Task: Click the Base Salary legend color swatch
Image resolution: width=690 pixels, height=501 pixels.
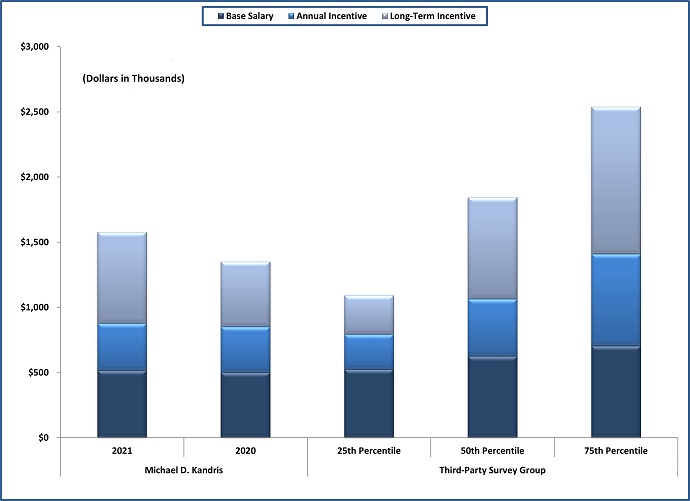Action: [x=220, y=16]
